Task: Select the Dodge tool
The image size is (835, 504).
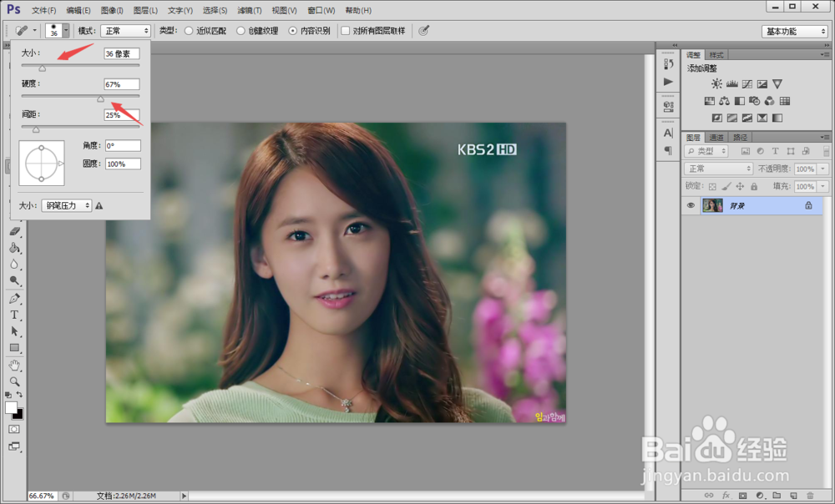Action: 14,280
